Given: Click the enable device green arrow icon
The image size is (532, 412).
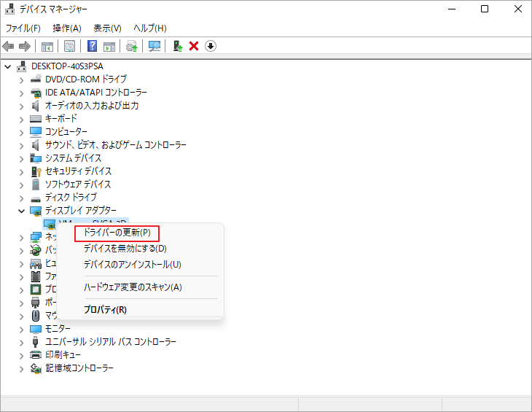Looking at the screenshot, I should point(177,46).
